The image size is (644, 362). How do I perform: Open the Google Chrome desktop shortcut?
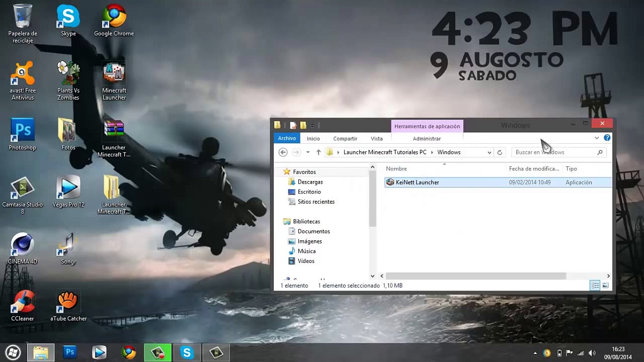pyautogui.click(x=114, y=21)
